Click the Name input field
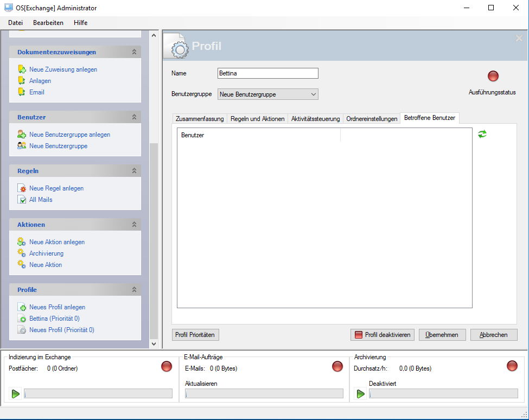 click(267, 73)
